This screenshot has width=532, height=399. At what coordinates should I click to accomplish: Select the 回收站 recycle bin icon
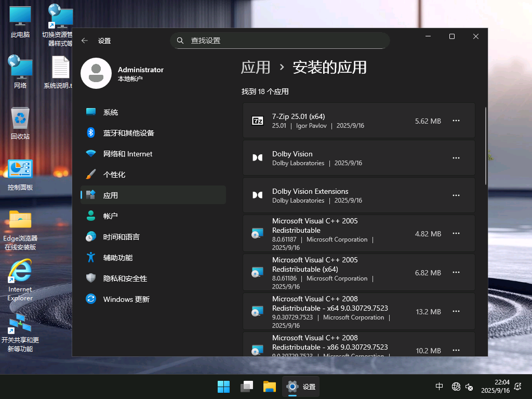point(20,124)
